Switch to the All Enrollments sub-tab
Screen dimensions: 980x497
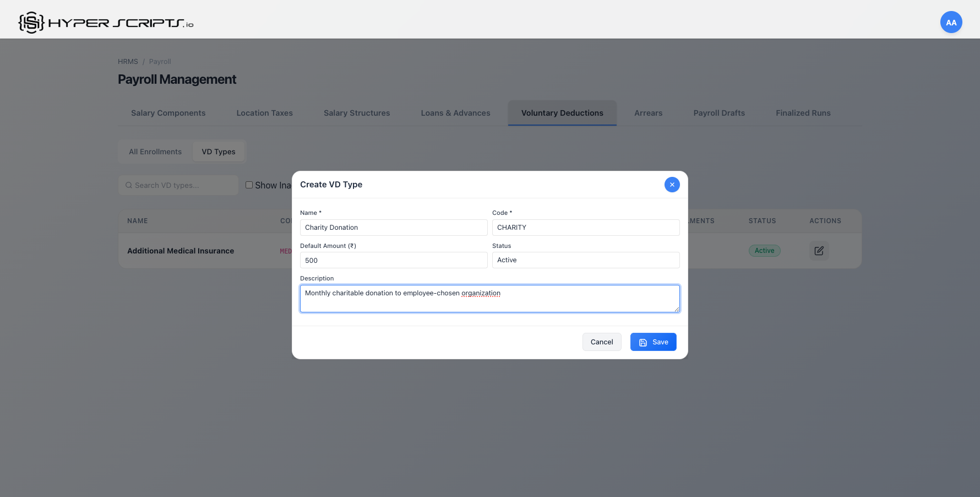155,152
